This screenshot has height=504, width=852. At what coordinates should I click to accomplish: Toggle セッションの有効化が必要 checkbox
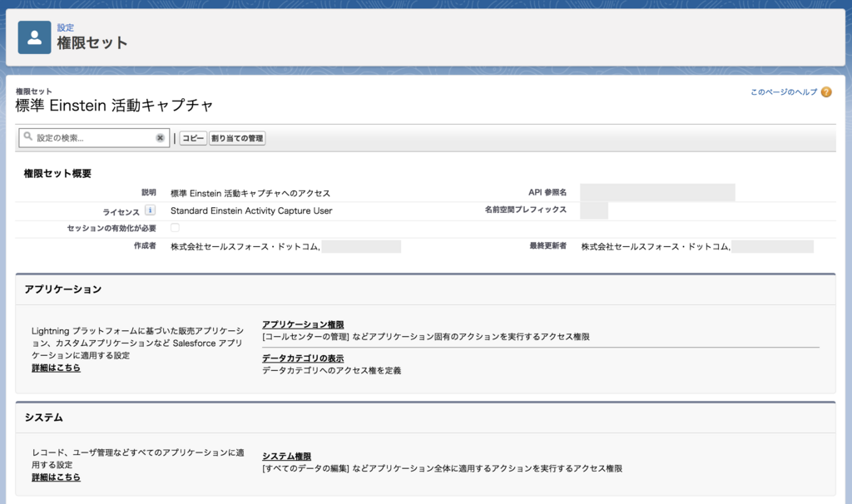[175, 228]
